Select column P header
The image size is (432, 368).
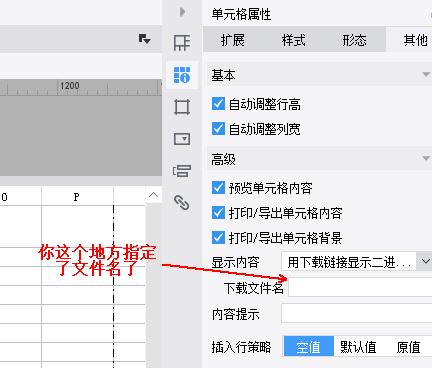pos(77,197)
